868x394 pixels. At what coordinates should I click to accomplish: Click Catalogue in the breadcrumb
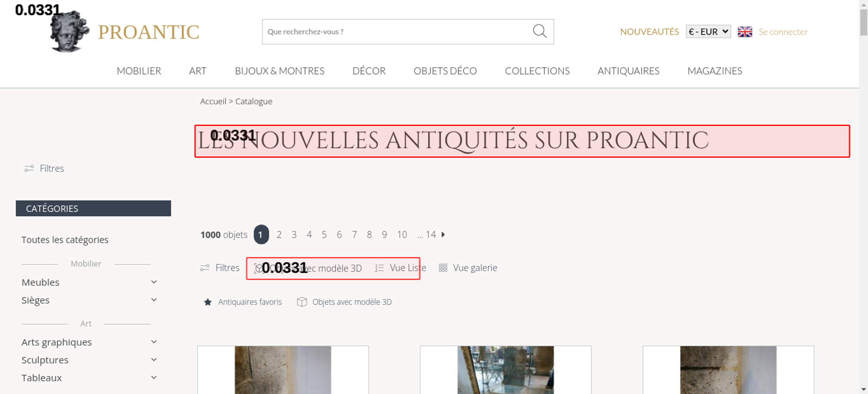[x=254, y=102]
